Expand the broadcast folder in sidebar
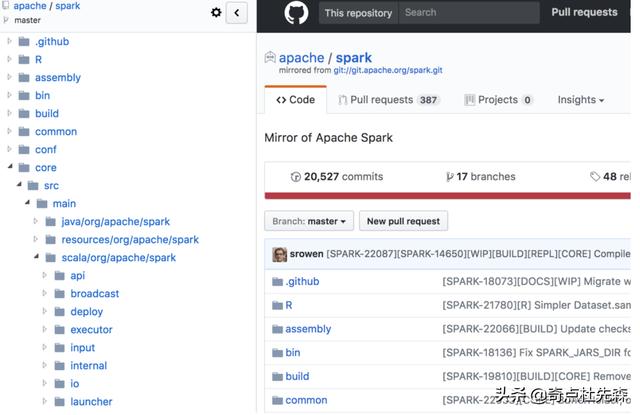 coord(46,293)
